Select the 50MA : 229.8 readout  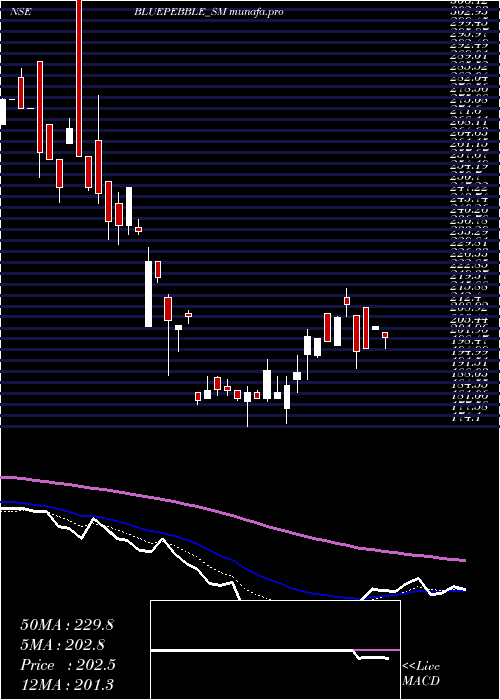(x=67, y=625)
